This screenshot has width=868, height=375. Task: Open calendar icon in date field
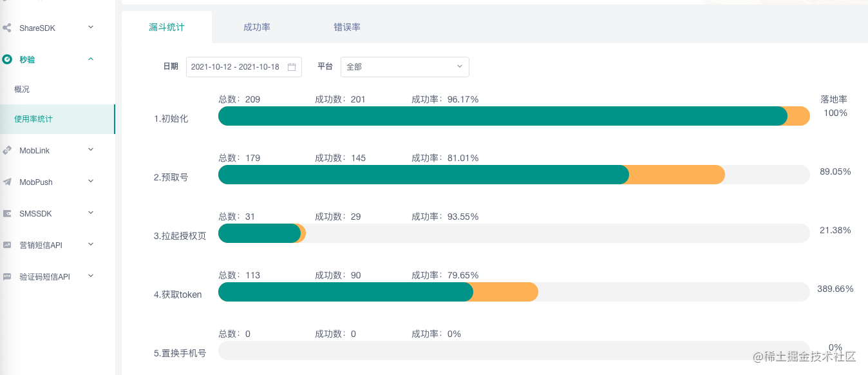click(292, 67)
